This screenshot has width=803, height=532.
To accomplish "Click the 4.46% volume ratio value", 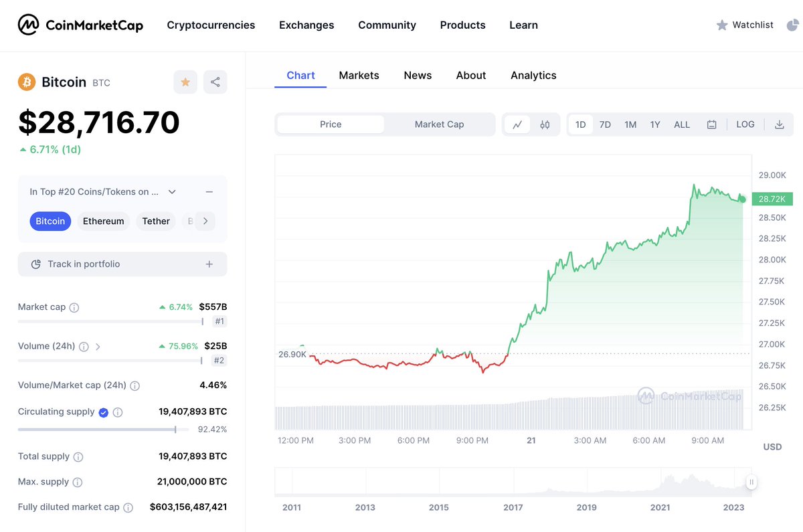I will click(213, 386).
